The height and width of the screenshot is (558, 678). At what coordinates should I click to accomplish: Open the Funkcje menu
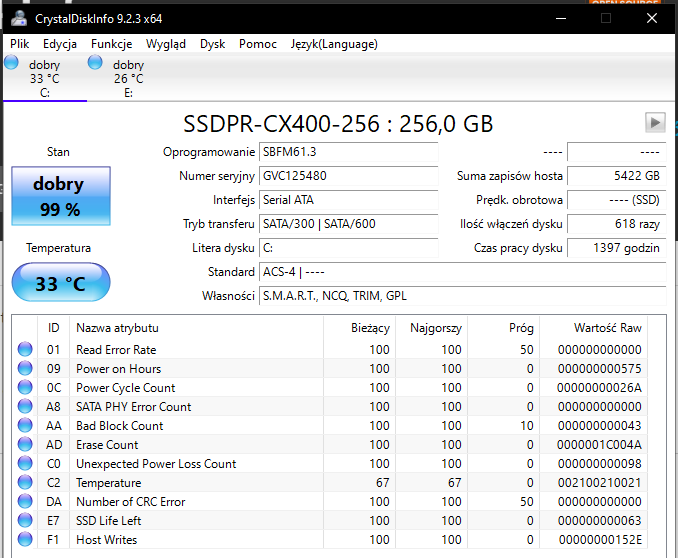(112, 44)
